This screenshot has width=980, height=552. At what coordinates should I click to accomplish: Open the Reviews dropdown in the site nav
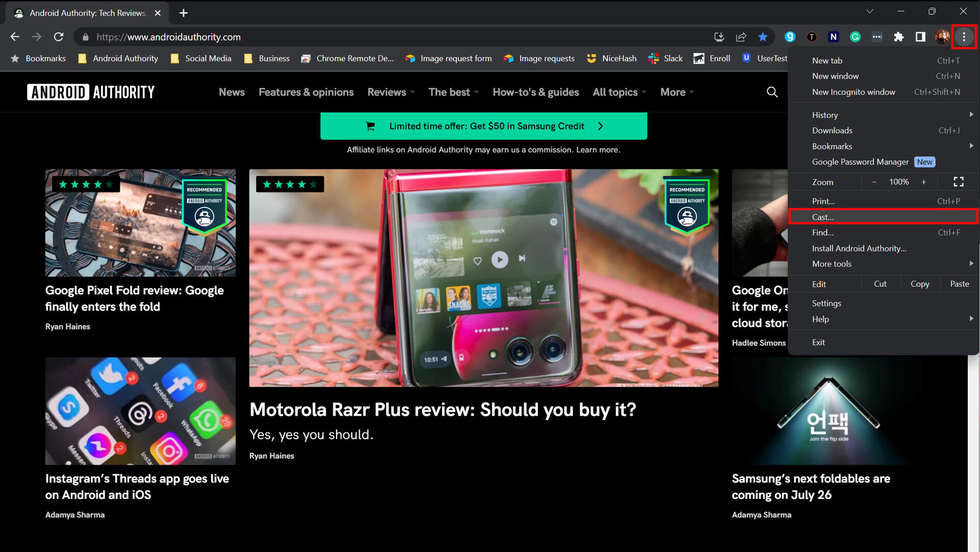click(x=390, y=92)
